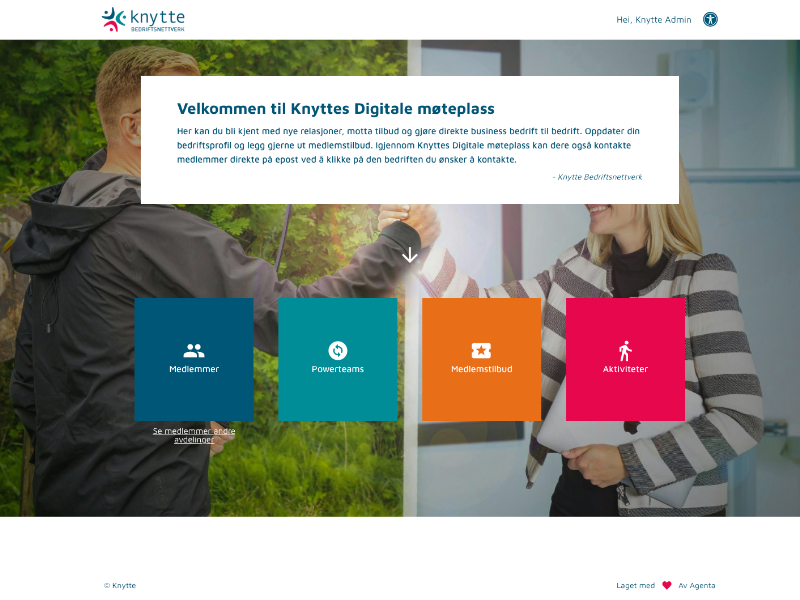This screenshot has height=600, width=800.
Task: Click the white down arrow icon
Action: (410, 255)
